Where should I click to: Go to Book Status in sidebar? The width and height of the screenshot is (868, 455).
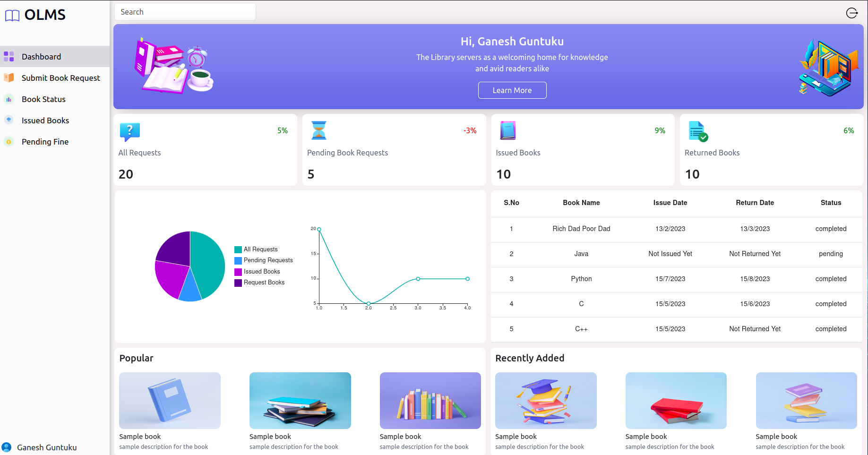[x=43, y=99]
